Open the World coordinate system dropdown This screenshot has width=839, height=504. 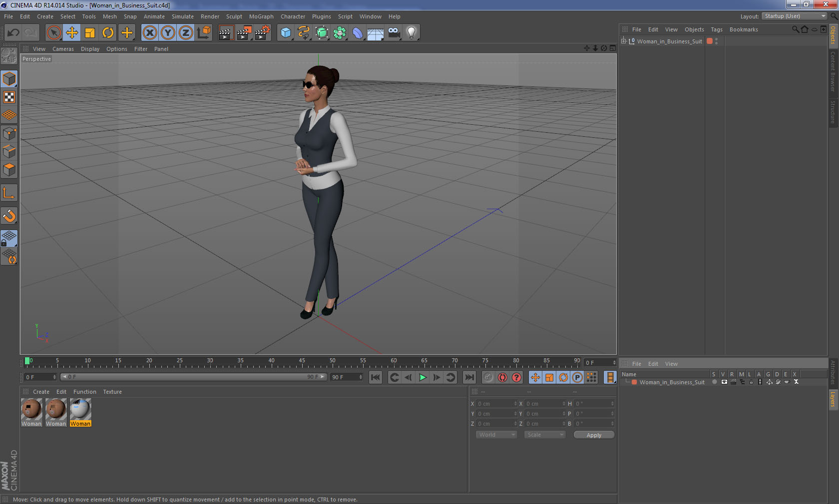click(x=496, y=435)
